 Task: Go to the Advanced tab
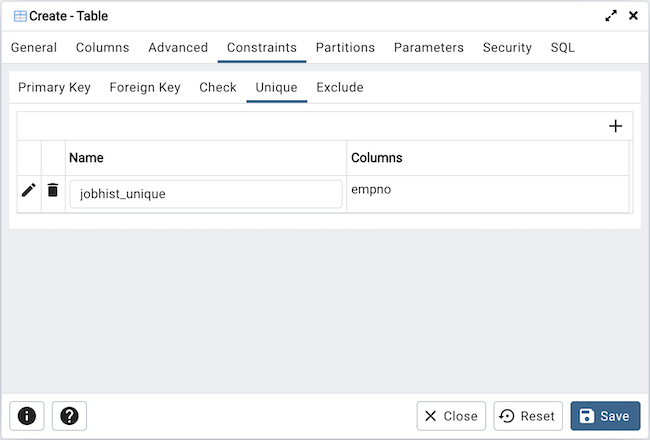178,47
